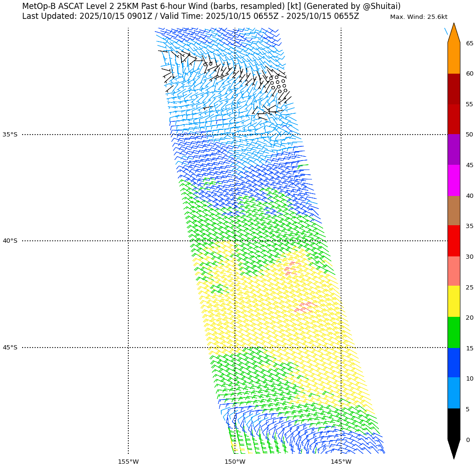Select the 150°W longitude tick label
The image size is (476, 467).
tap(234, 461)
